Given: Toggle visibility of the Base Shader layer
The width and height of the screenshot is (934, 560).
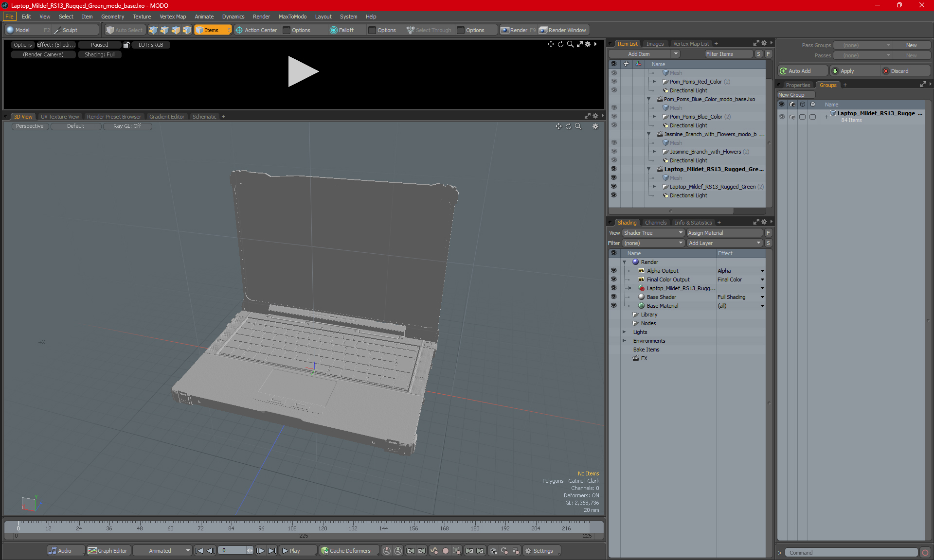Looking at the screenshot, I should coord(613,297).
